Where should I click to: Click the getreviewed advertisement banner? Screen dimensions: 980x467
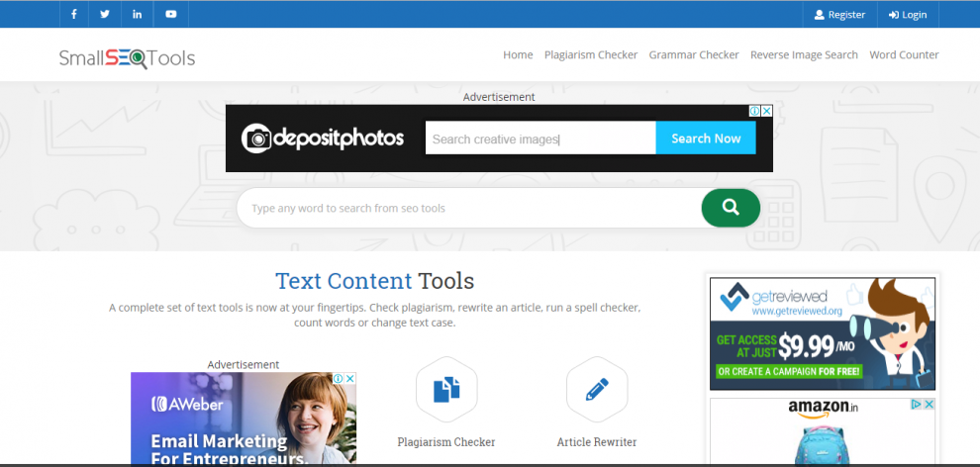822,333
